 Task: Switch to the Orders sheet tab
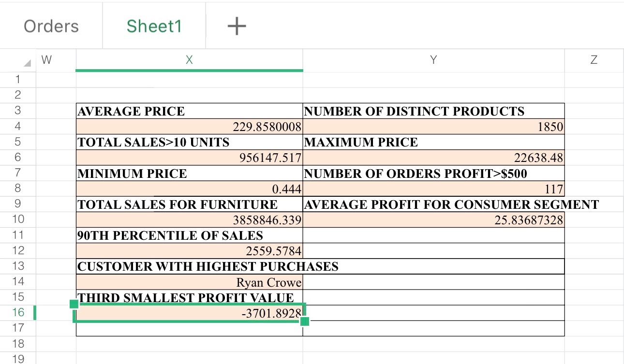point(51,26)
